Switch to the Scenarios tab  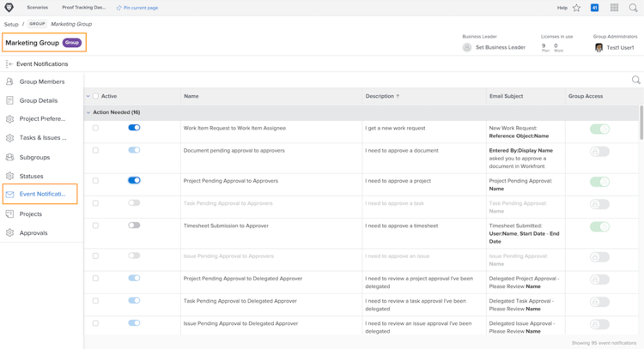pos(37,8)
